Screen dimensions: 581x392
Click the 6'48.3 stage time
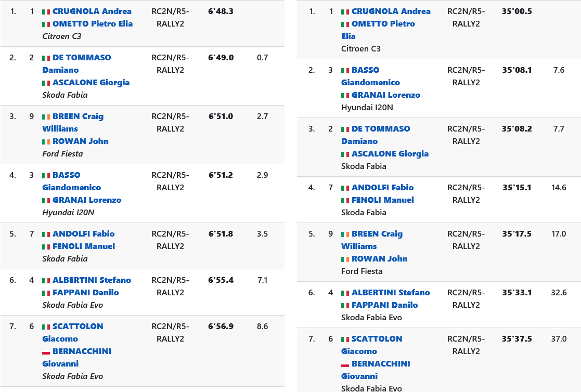(x=221, y=11)
